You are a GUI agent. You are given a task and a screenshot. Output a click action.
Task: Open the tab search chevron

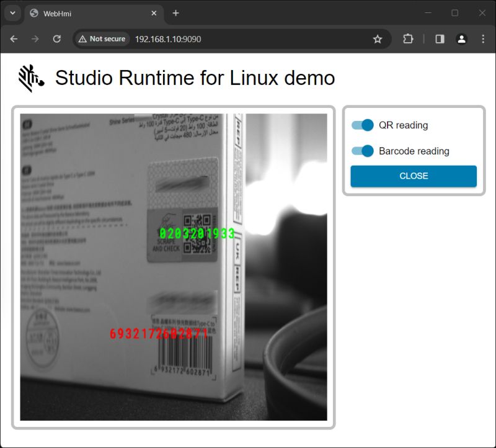(x=11, y=12)
